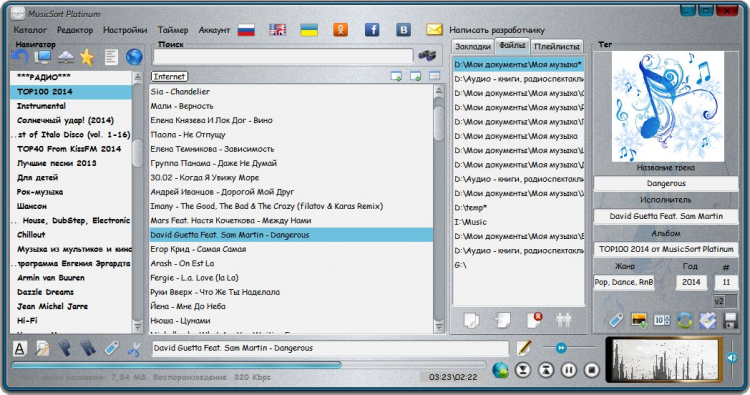The height and width of the screenshot is (395, 750).
Task: Open the VKontakte page icon
Action: click(x=404, y=30)
